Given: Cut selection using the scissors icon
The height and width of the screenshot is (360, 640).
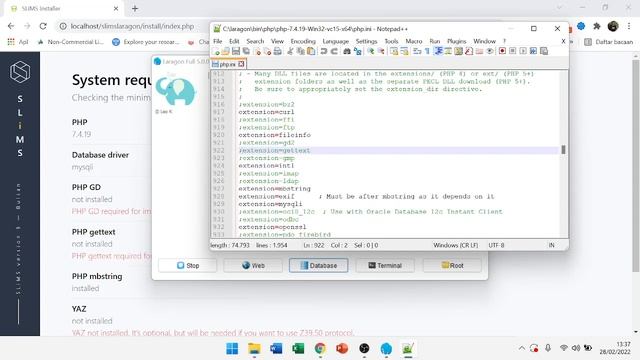Looking at the screenshot, I should point(290,51).
